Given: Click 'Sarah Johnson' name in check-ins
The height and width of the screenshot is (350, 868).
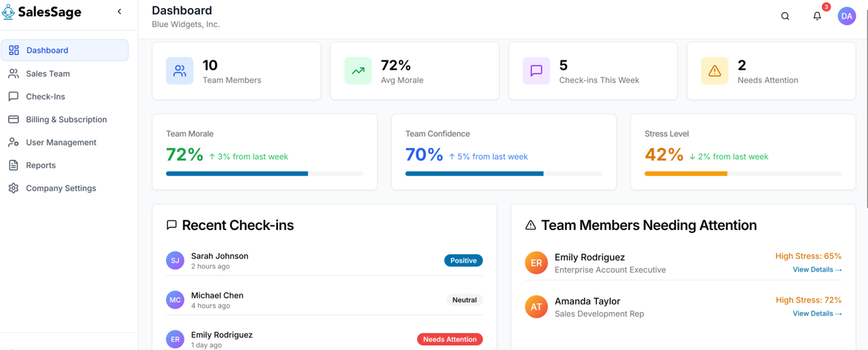Looking at the screenshot, I should [220, 256].
